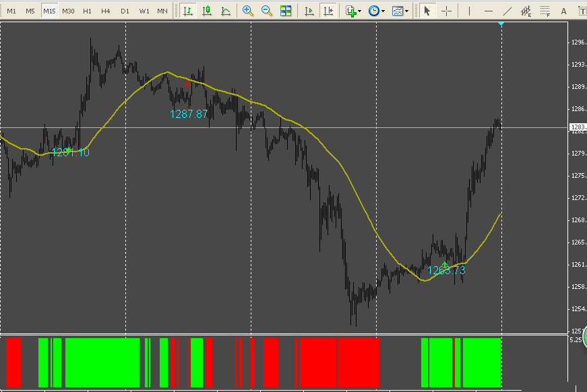
Task: Click the 1287.87 price label on chart
Action: [189, 115]
